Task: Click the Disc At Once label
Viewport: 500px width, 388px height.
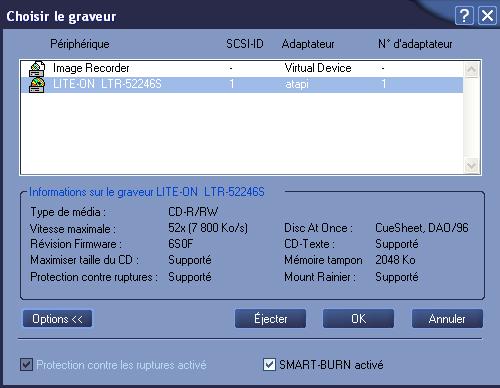Action: (x=318, y=228)
